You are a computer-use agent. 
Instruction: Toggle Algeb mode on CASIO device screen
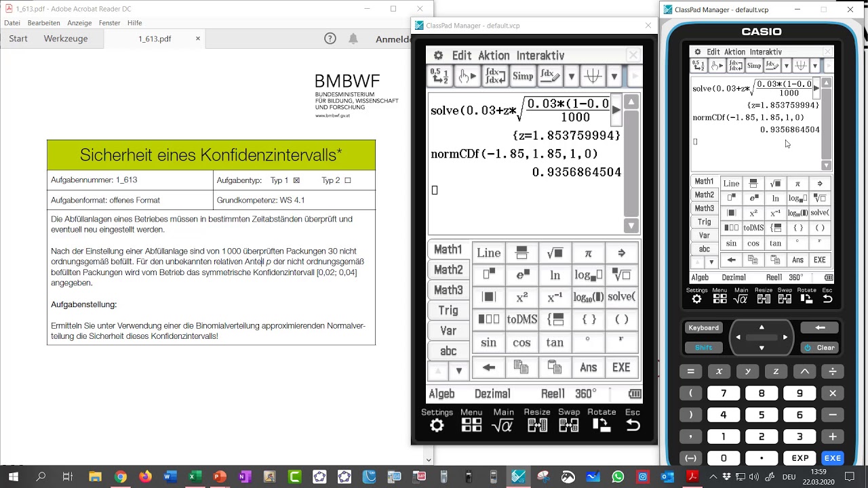click(700, 278)
